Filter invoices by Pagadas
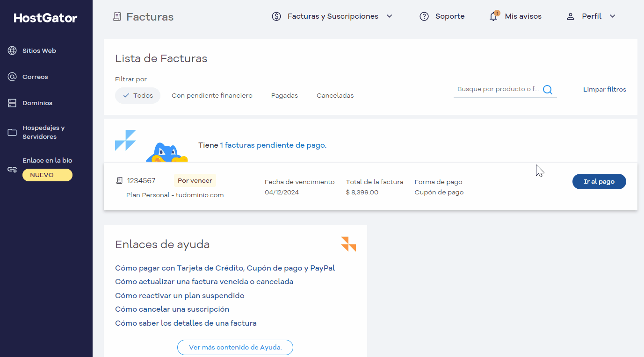Image resolution: width=644 pixels, height=357 pixels. tap(284, 95)
